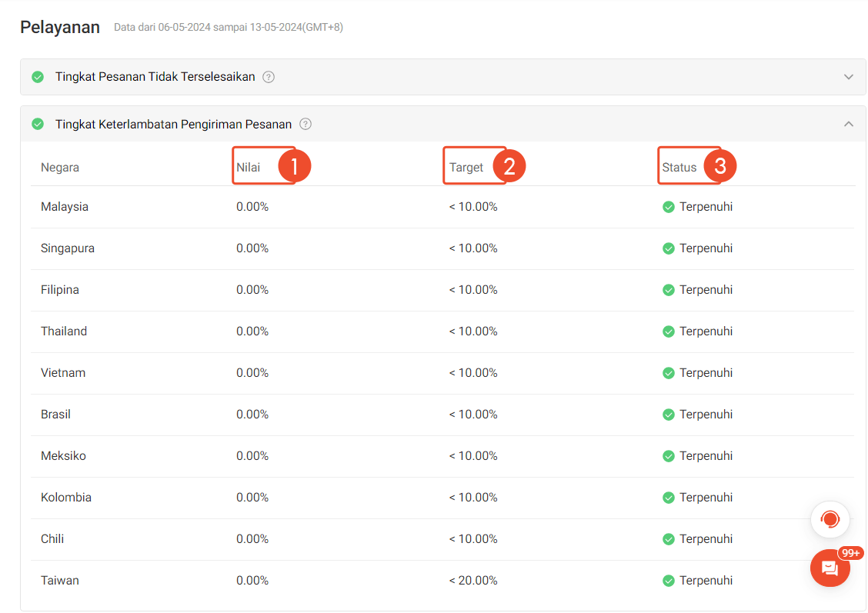Collapse the Tingkat Keterlambatan Pengiriman Pesanan section
Image resolution: width=868 pixels, height=613 pixels.
pos(848,124)
